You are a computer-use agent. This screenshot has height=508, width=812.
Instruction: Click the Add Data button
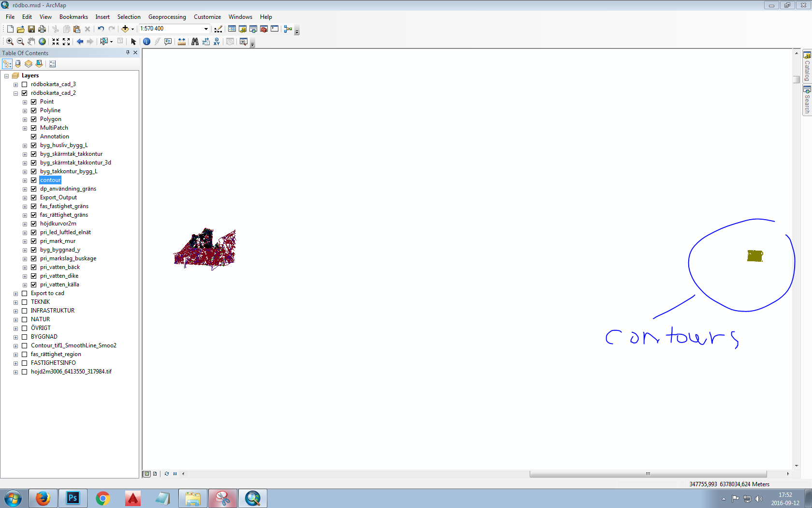click(x=125, y=29)
